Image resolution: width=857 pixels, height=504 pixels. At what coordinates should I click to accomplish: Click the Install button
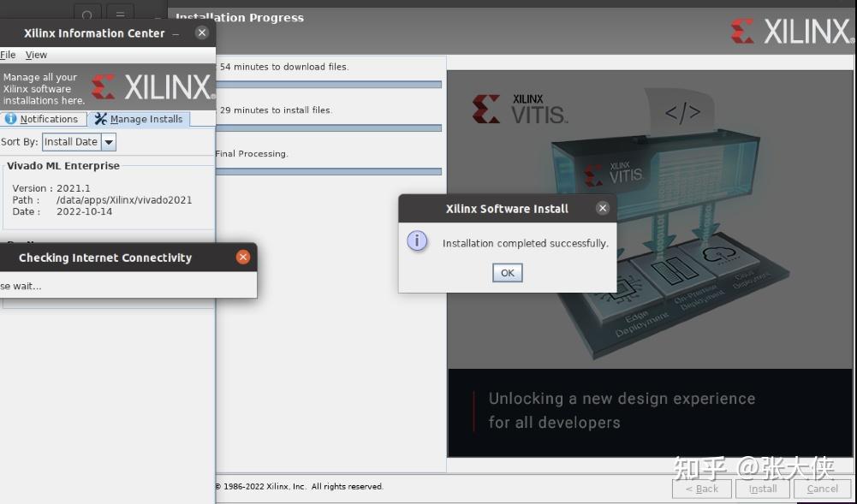coord(761,489)
